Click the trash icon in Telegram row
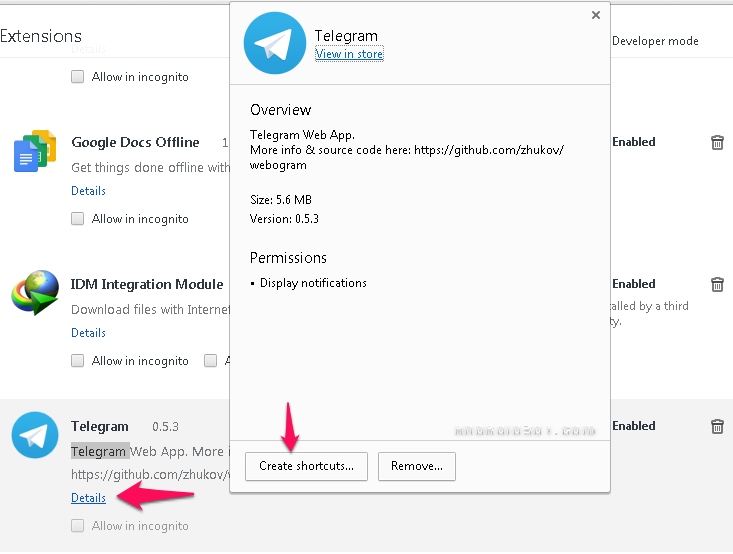733x554 pixels. [717, 426]
